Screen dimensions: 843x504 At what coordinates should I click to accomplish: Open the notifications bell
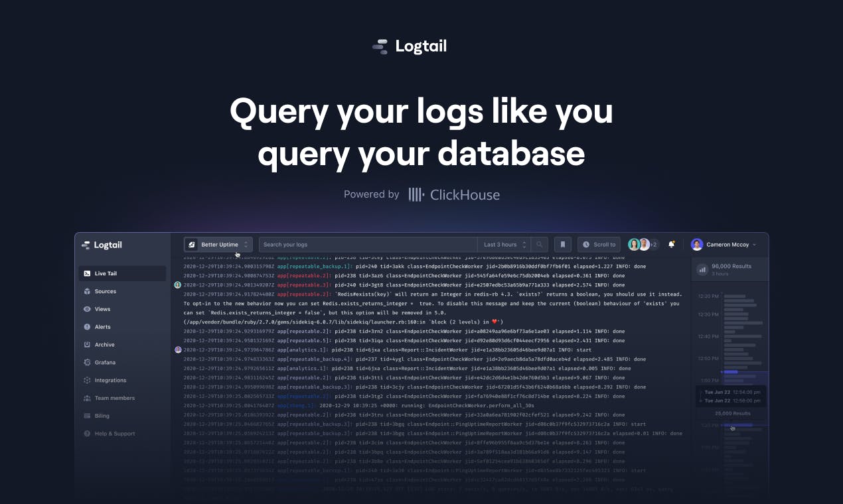tap(671, 245)
